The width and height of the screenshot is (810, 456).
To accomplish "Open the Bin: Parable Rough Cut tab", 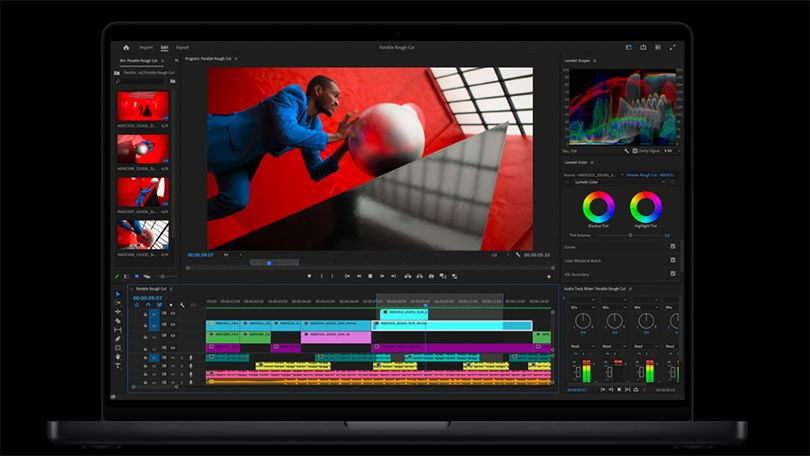I will click(139, 61).
